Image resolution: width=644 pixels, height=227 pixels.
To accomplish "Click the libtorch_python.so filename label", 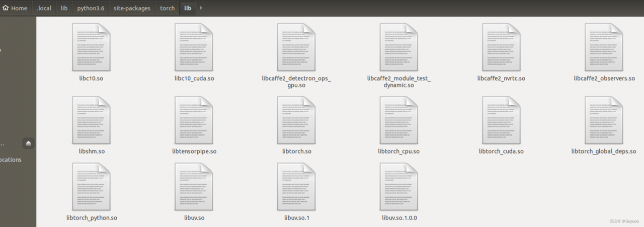I will [92, 218].
